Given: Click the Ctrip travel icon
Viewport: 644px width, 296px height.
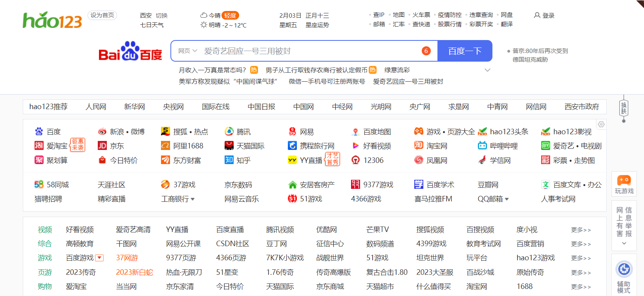Looking at the screenshot, I should click(292, 146).
